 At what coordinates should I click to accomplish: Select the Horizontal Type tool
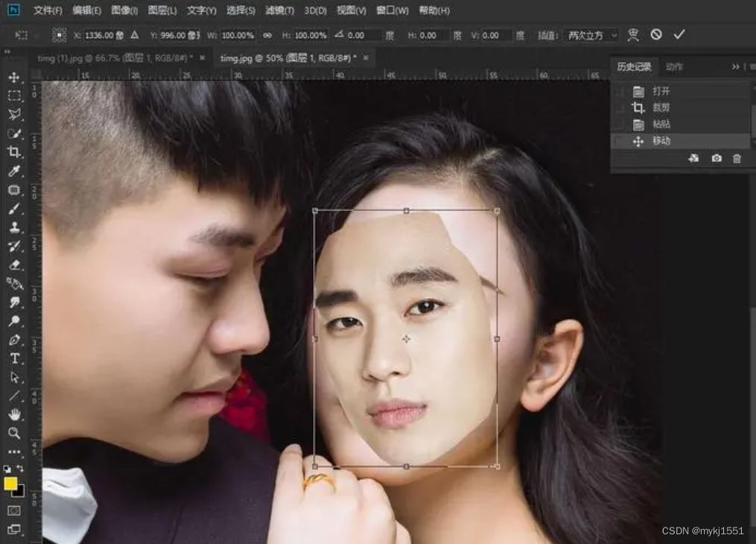pos(14,358)
